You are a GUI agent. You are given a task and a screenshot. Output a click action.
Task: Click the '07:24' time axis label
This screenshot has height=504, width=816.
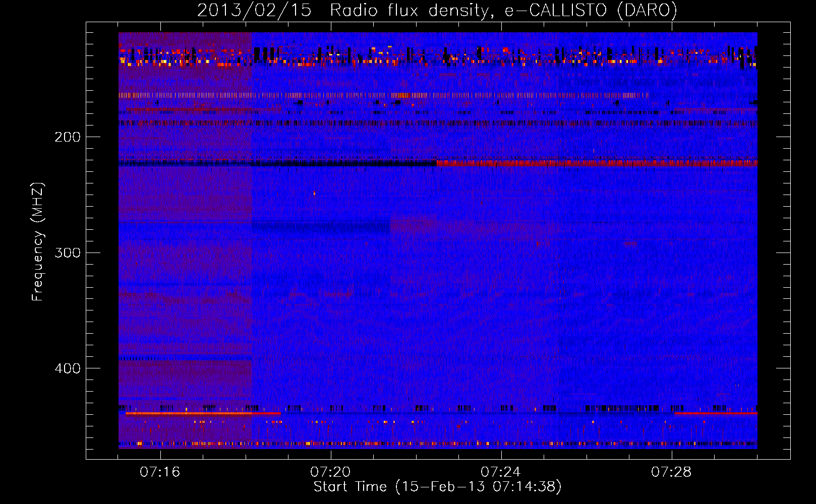[x=501, y=472]
